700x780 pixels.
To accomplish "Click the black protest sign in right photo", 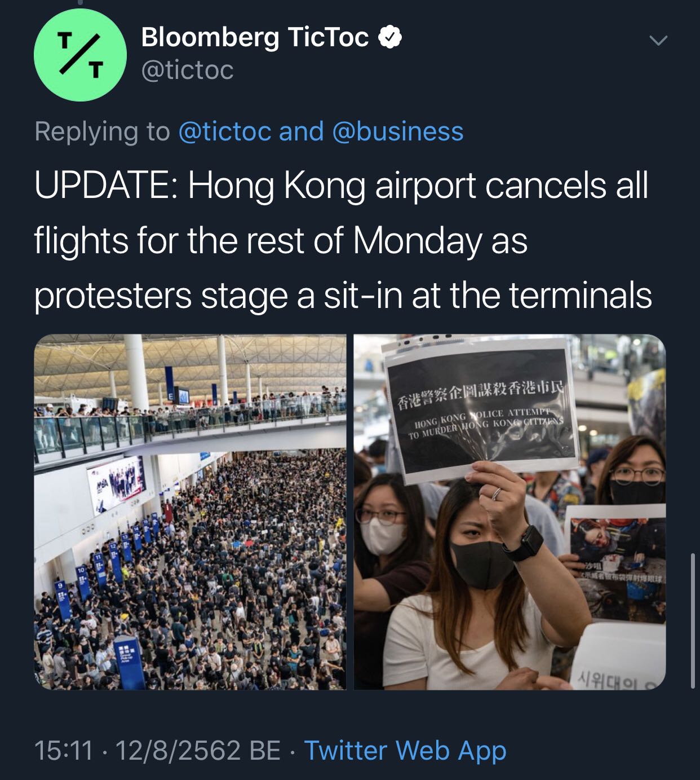I will click(482, 409).
